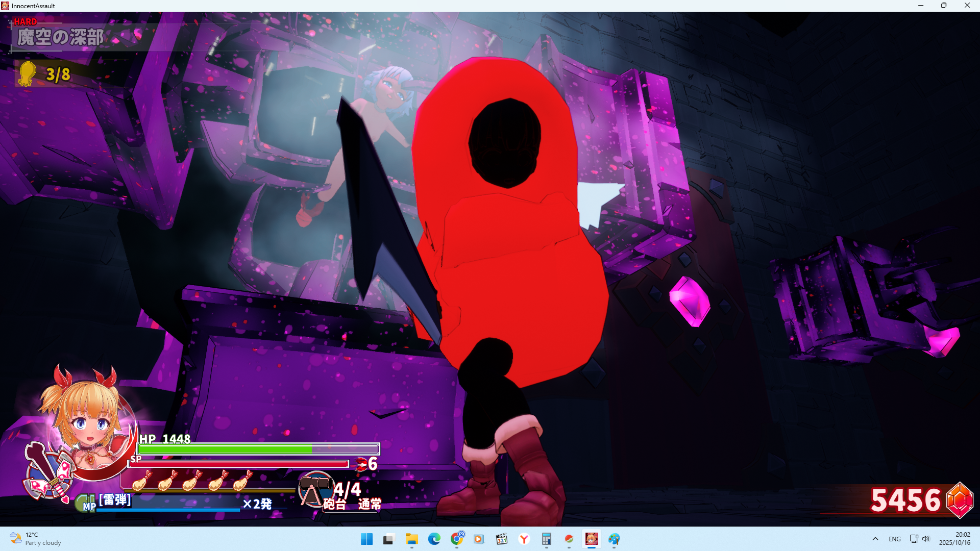Click the red gem currency icon

click(960, 500)
